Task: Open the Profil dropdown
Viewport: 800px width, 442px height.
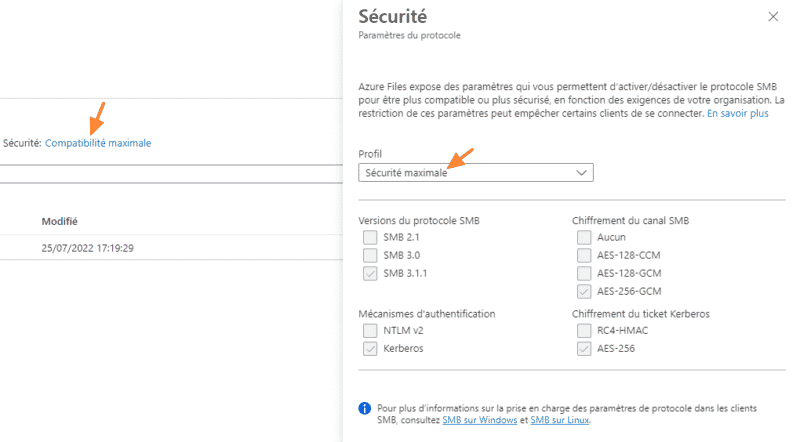Action: 475,173
